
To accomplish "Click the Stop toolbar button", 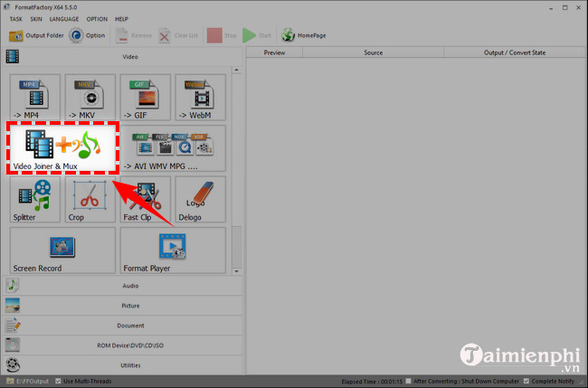I will click(x=222, y=35).
